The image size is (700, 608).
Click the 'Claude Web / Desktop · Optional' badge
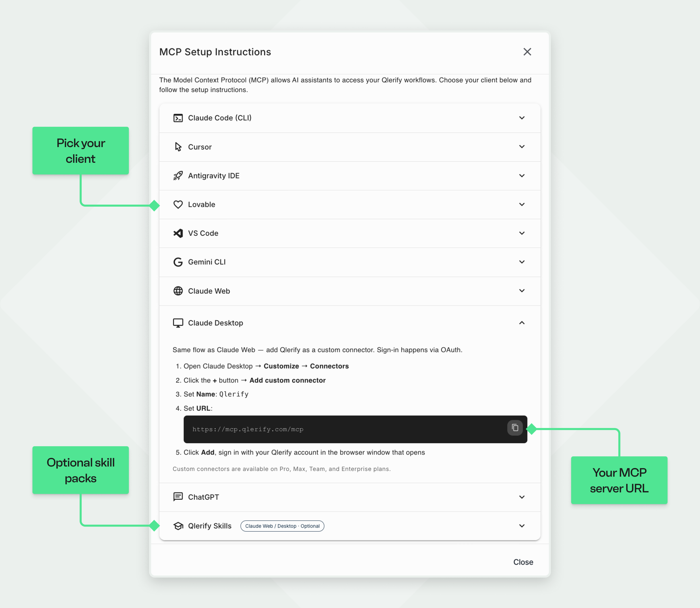(x=282, y=526)
